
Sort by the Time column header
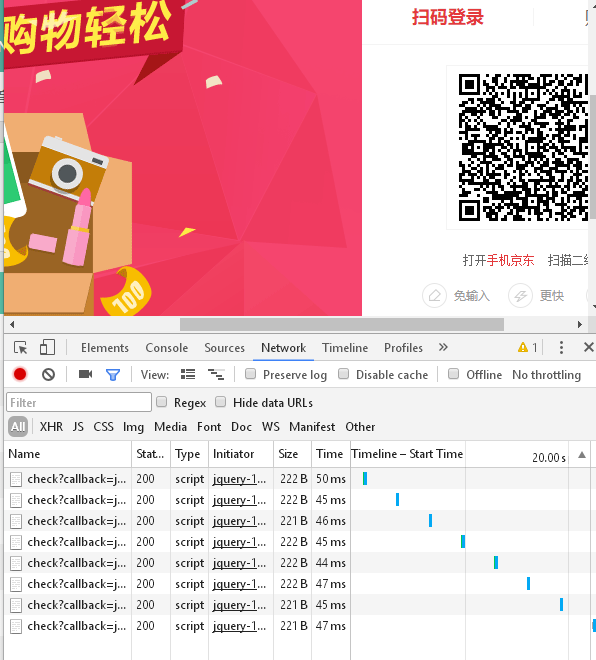[x=331, y=454]
